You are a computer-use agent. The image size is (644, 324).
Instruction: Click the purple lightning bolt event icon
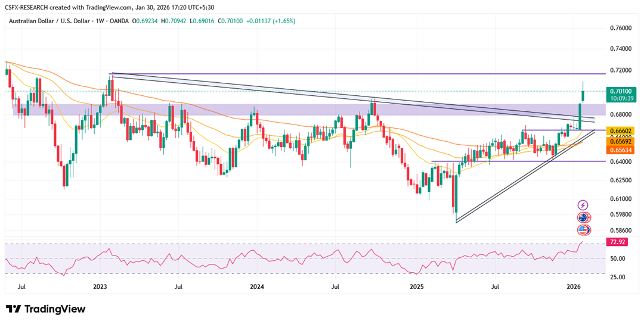(583, 205)
